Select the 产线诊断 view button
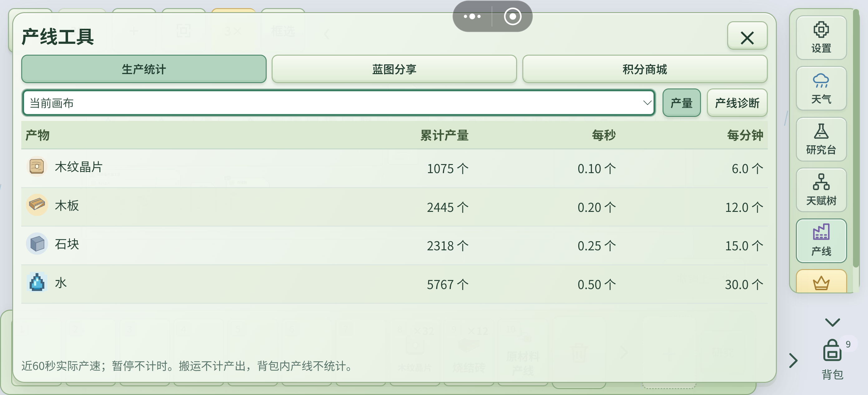The image size is (868, 395). (737, 103)
